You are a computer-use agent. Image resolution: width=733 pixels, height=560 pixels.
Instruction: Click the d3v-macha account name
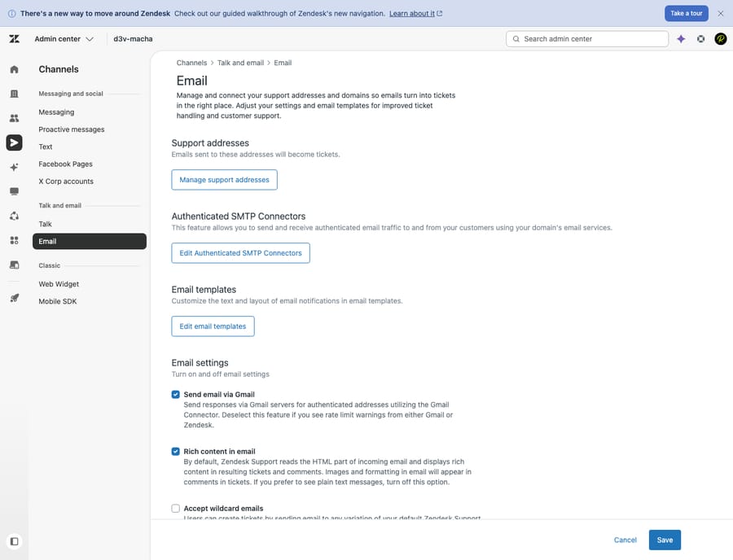(134, 39)
